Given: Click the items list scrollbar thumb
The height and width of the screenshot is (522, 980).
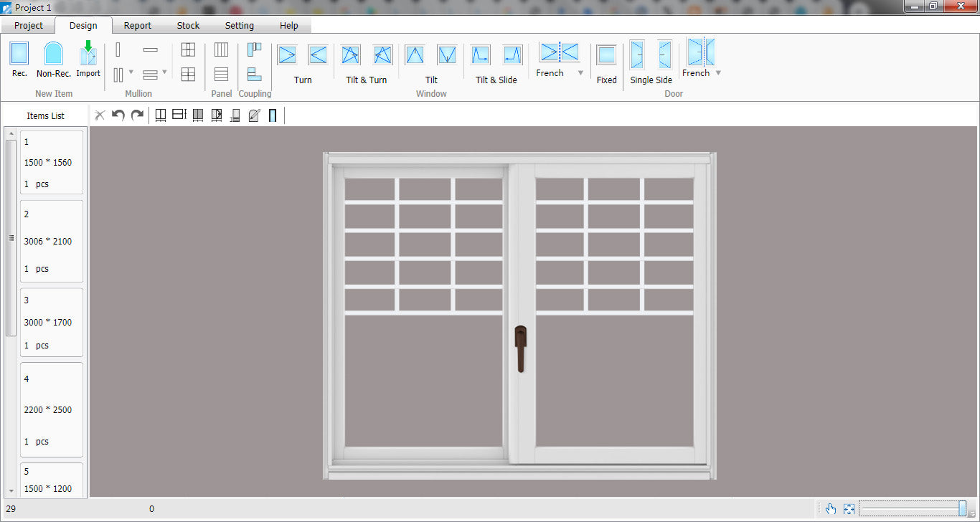Looking at the screenshot, I should (11, 237).
